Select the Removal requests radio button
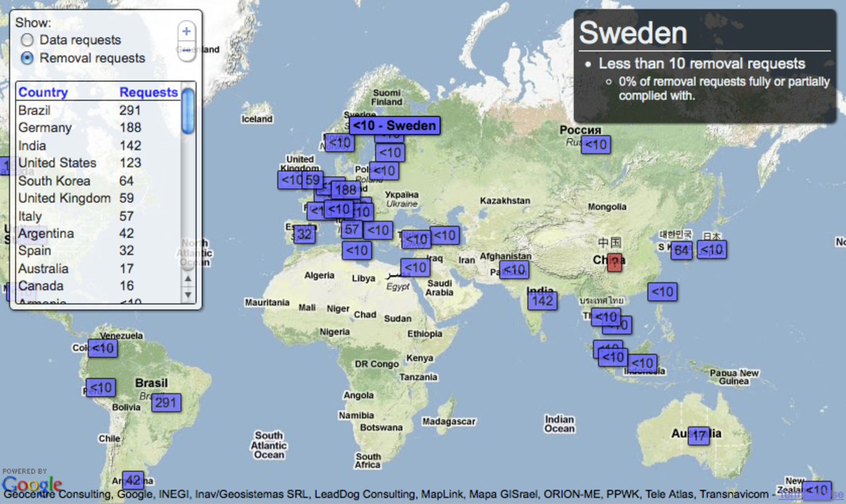This screenshot has width=846, height=504. (27, 58)
